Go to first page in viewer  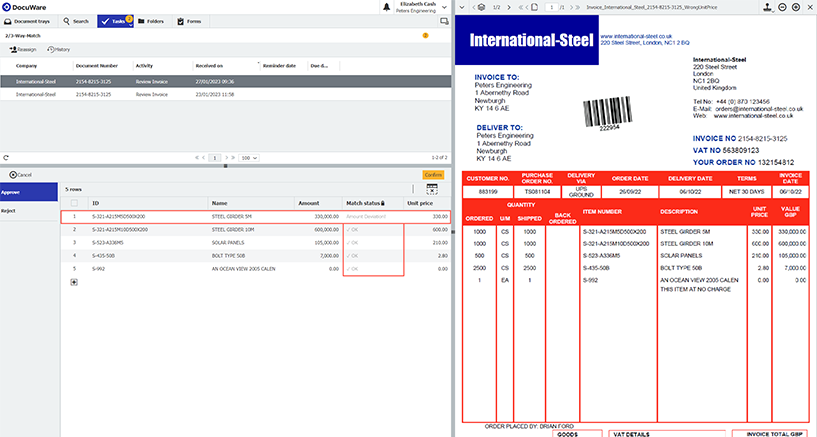point(521,7)
